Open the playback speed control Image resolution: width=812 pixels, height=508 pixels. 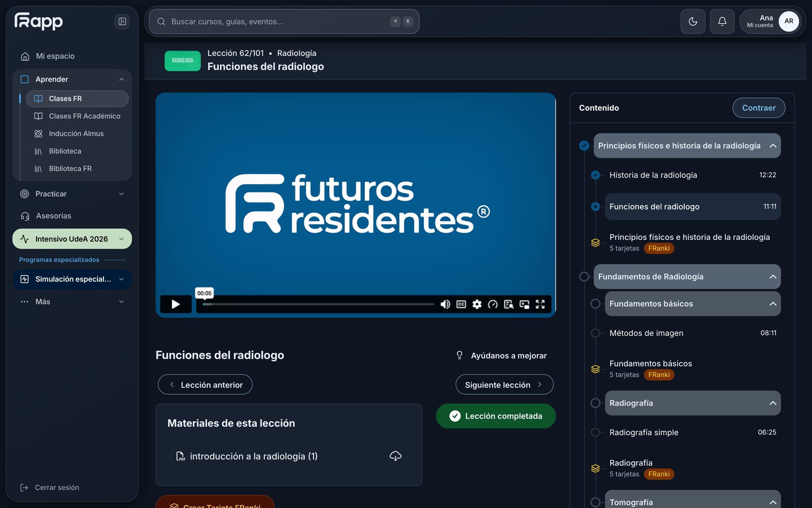(493, 304)
